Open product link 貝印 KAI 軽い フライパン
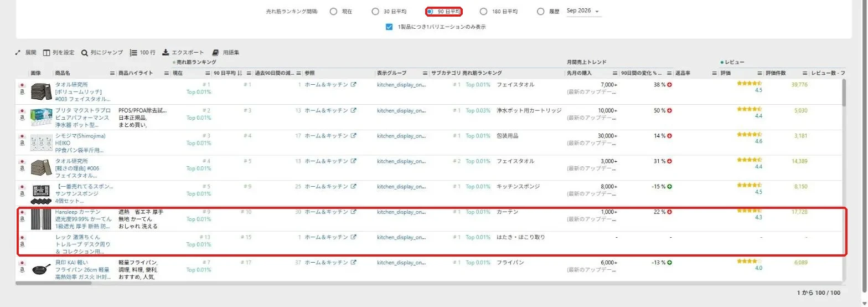The height and width of the screenshot is (307, 868). coord(82,269)
